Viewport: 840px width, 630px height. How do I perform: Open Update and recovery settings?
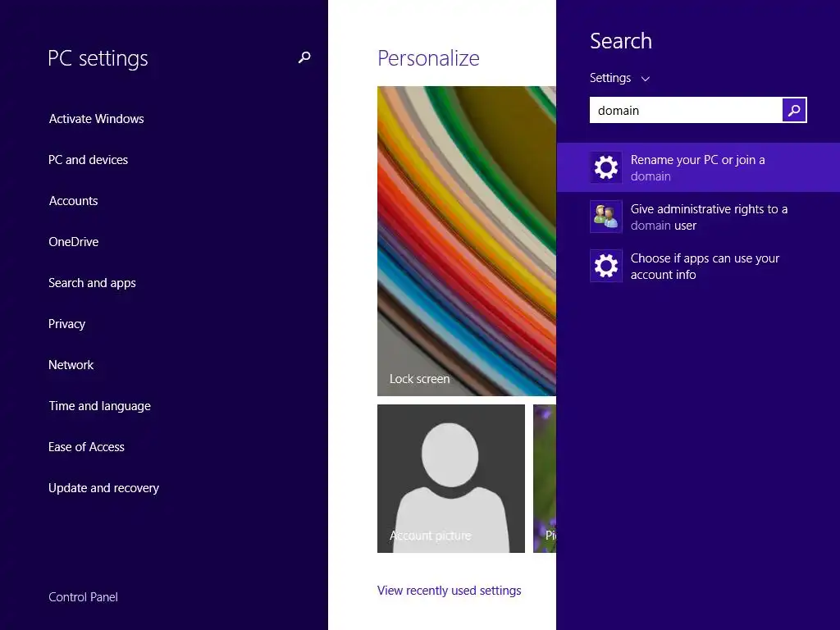point(104,488)
